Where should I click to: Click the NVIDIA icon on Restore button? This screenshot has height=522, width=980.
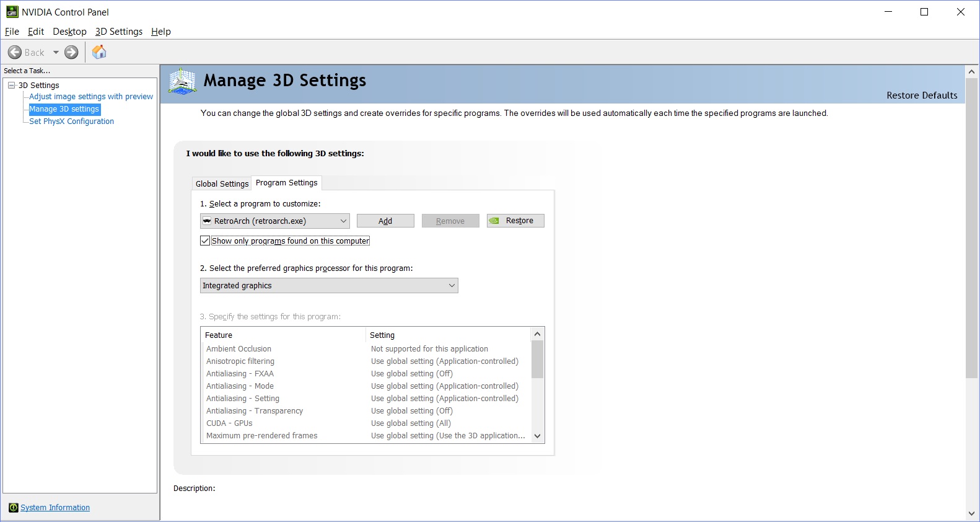tap(494, 221)
